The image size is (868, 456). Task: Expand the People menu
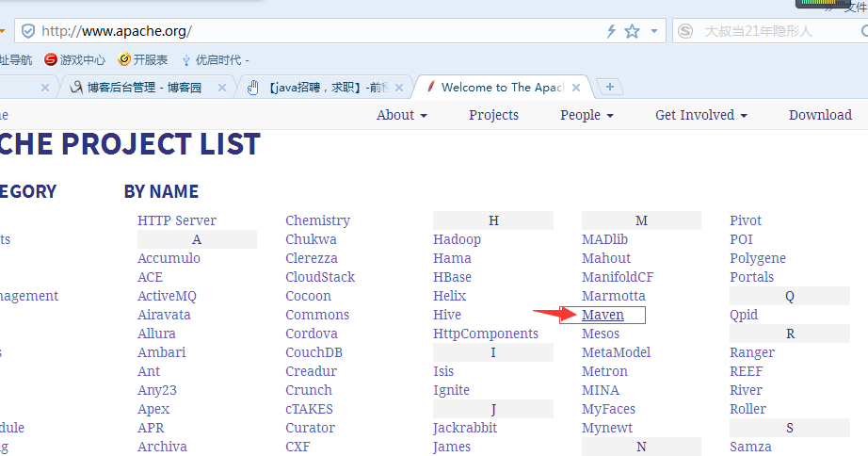point(587,115)
